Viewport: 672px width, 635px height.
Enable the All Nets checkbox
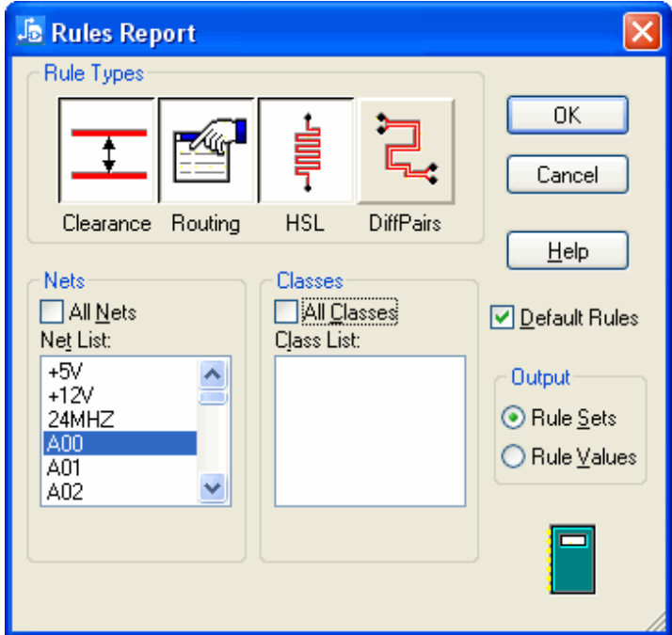[53, 311]
